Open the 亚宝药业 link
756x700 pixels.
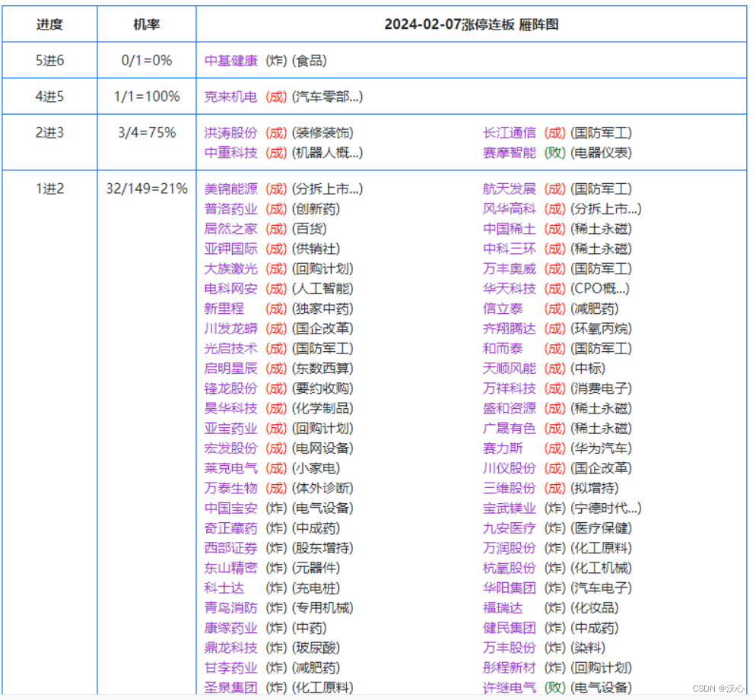click(x=231, y=429)
